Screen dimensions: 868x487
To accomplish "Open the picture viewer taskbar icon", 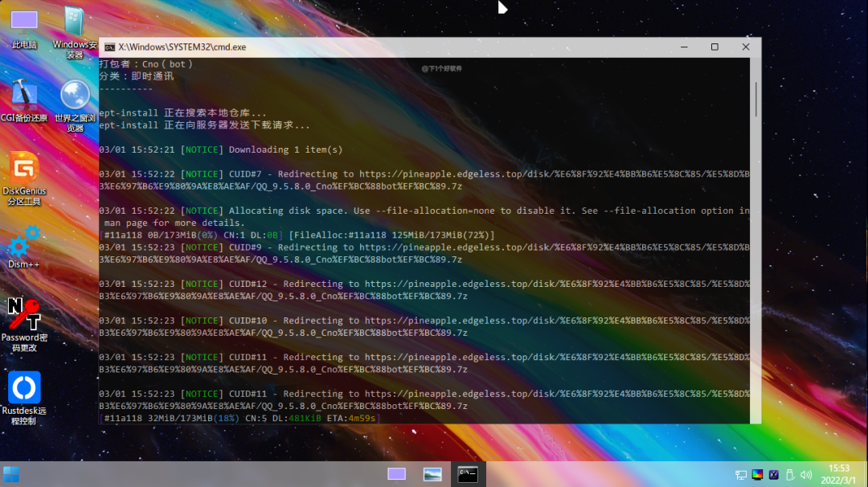I will [x=432, y=474].
